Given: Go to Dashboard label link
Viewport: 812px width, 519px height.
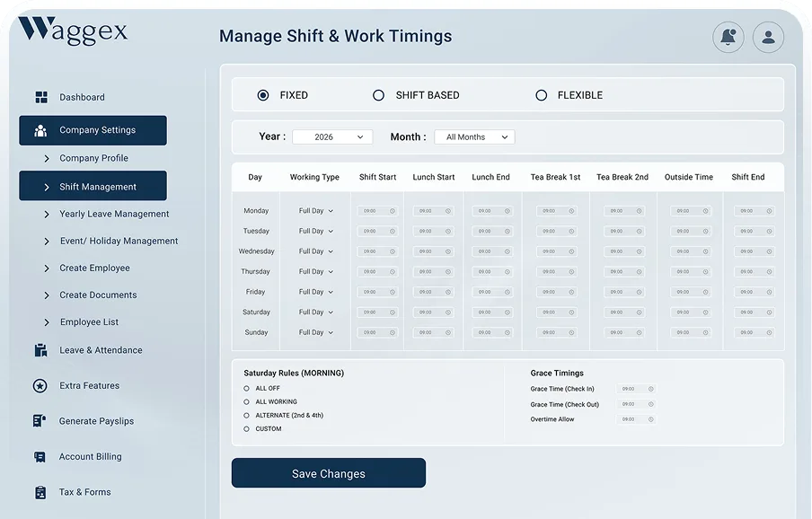Looking at the screenshot, I should click(82, 97).
